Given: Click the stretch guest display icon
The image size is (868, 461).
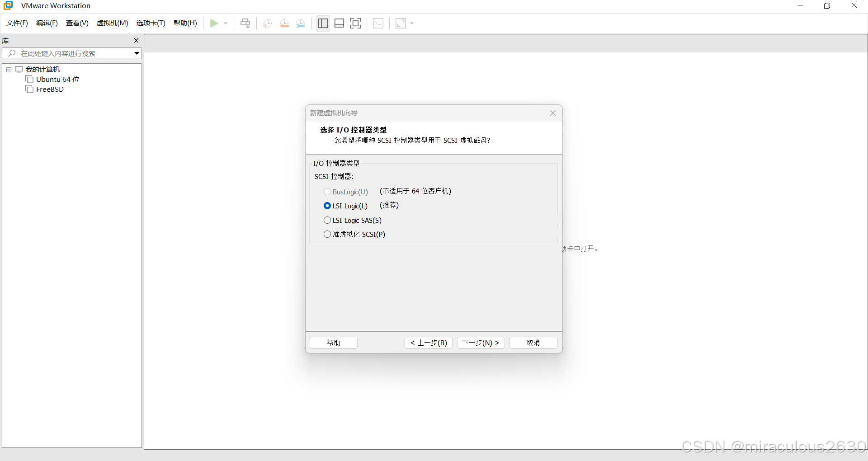Looking at the screenshot, I should pos(401,23).
